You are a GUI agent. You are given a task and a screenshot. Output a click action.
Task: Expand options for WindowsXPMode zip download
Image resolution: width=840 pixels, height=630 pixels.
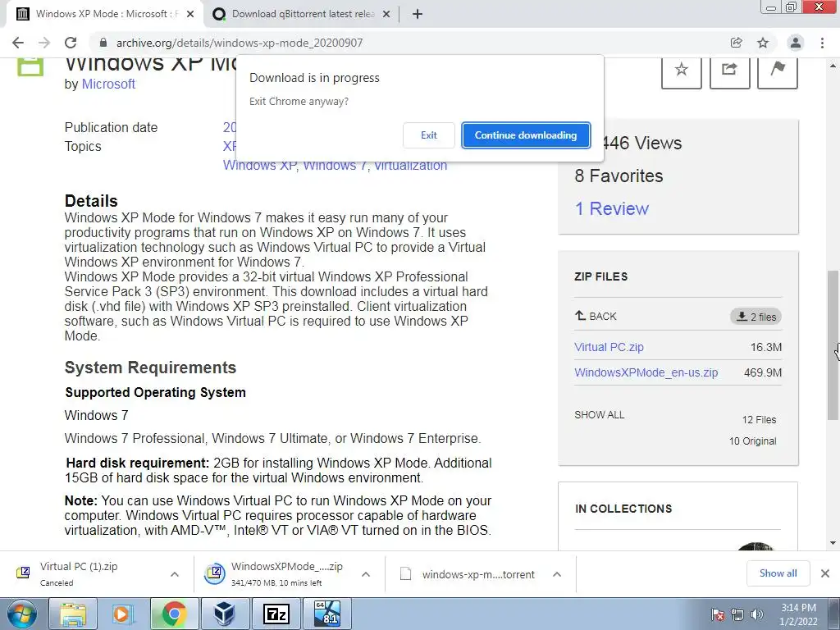(x=366, y=574)
